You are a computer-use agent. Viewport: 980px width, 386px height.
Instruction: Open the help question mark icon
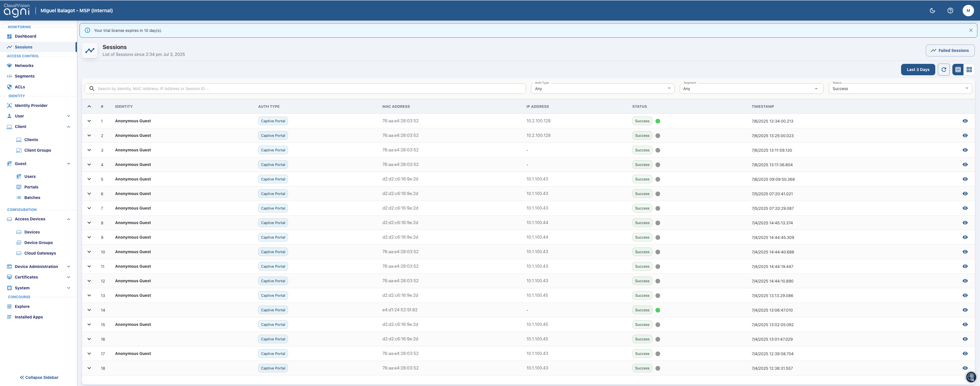[950, 11]
